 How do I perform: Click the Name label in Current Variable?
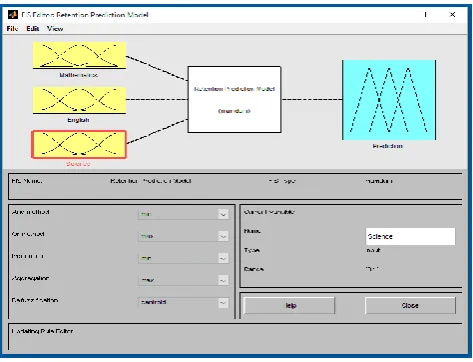pos(252,231)
